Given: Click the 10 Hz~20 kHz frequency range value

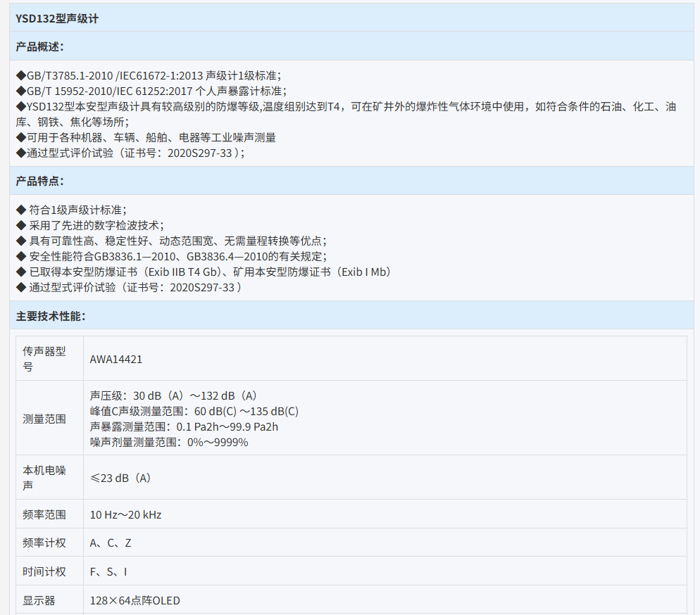Looking at the screenshot, I should click(x=126, y=515).
